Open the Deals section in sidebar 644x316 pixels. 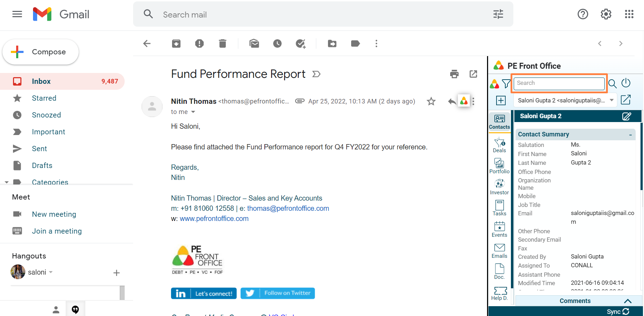coord(499,145)
